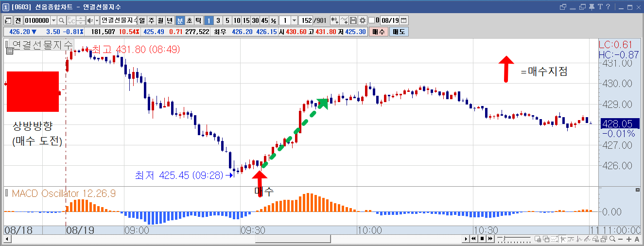Screen dimensions: 644x246
Task: Click the stacked windows icon in bottom toolbar
Action: click(546, 239)
